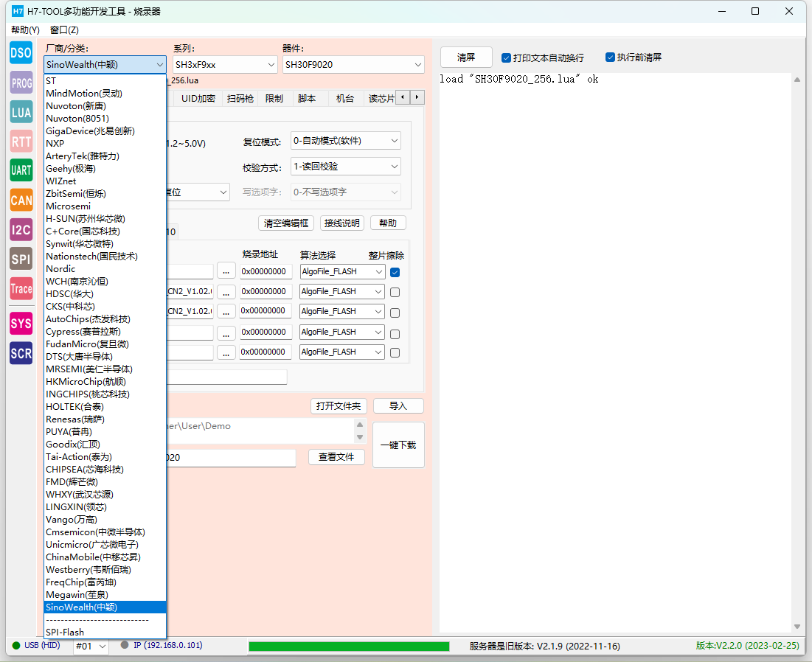Check full chip erase in second row

tap(395, 293)
